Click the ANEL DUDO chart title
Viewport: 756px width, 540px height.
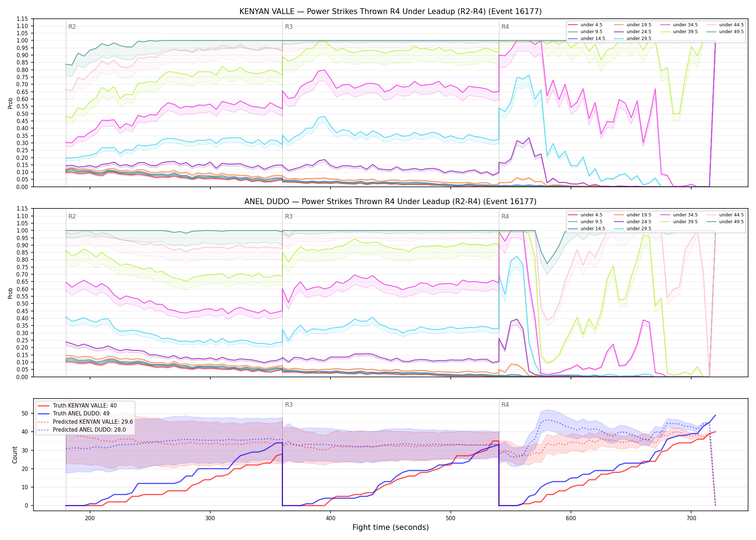[391, 202]
